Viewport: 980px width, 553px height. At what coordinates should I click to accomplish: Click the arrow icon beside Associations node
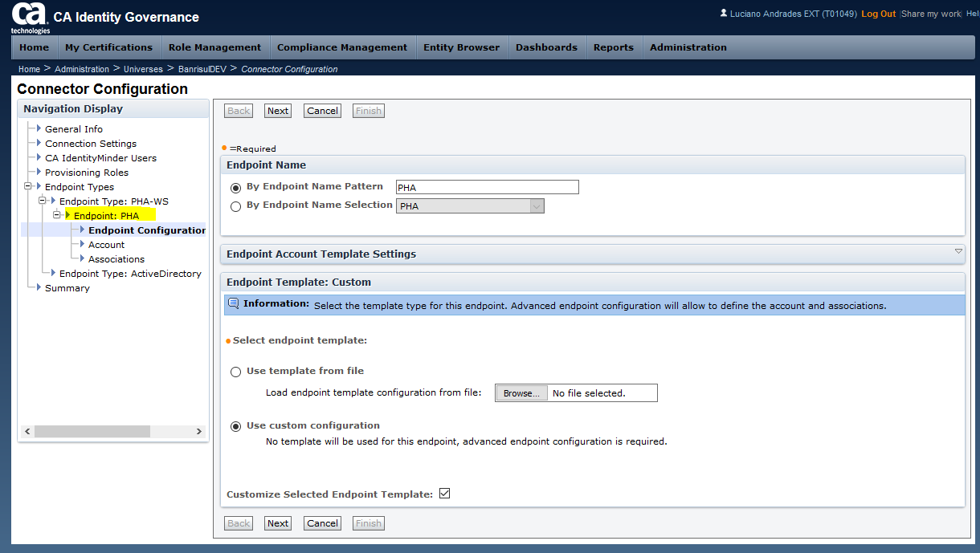pyautogui.click(x=82, y=258)
